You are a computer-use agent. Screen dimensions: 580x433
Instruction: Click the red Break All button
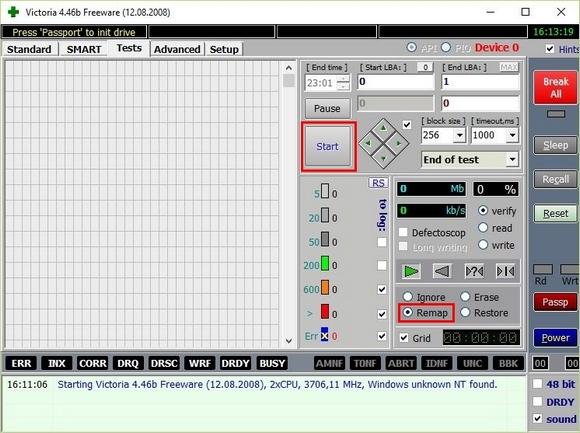(x=555, y=87)
